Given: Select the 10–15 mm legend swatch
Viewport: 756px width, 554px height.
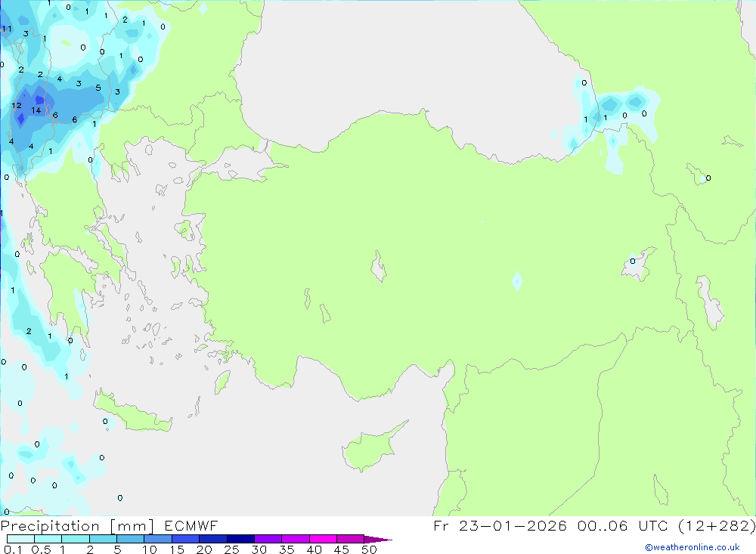Looking at the screenshot, I should coord(158,539).
